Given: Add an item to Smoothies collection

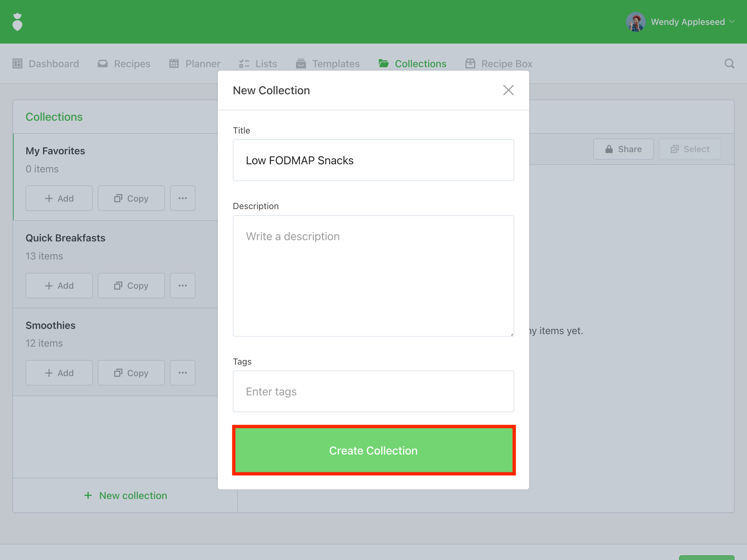Looking at the screenshot, I should point(59,373).
